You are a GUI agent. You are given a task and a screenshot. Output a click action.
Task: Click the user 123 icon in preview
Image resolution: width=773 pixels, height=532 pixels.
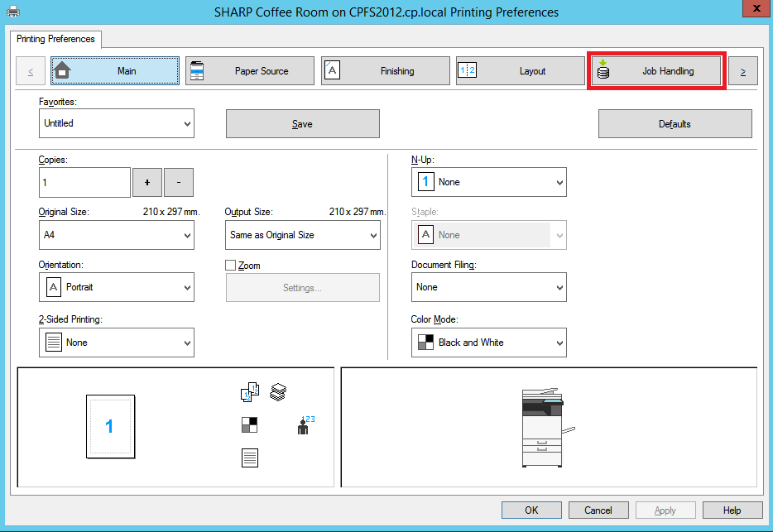(x=306, y=425)
